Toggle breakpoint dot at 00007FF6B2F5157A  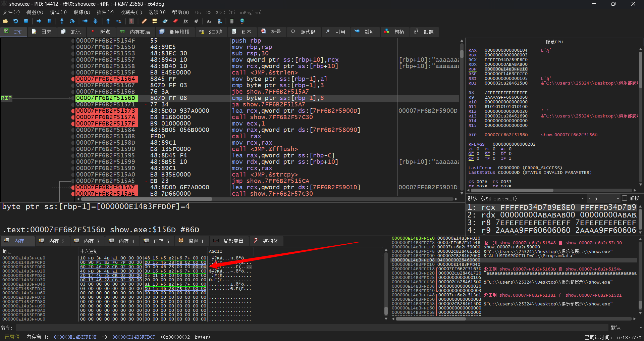73,117
